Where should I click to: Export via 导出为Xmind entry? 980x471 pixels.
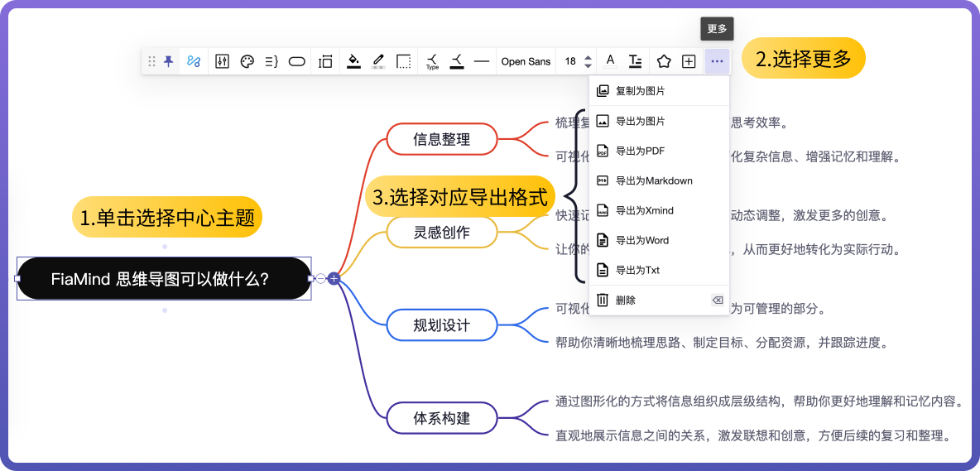point(659,210)
